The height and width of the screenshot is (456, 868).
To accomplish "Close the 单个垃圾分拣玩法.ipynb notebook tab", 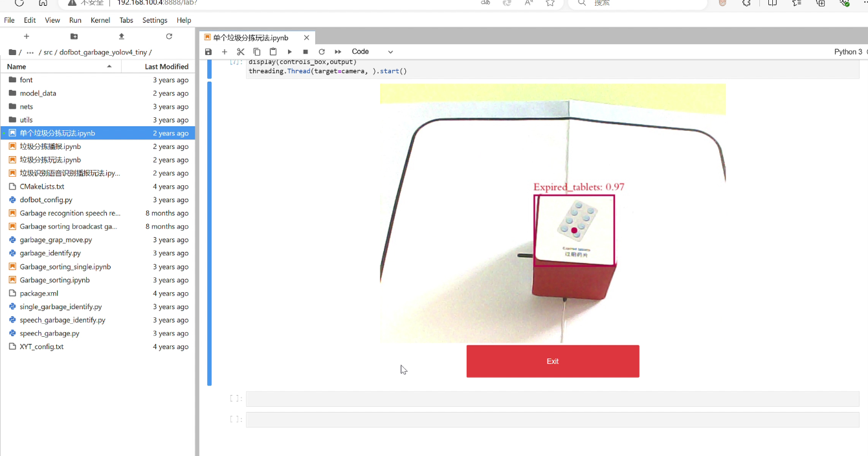I will [x=307, y=38].
